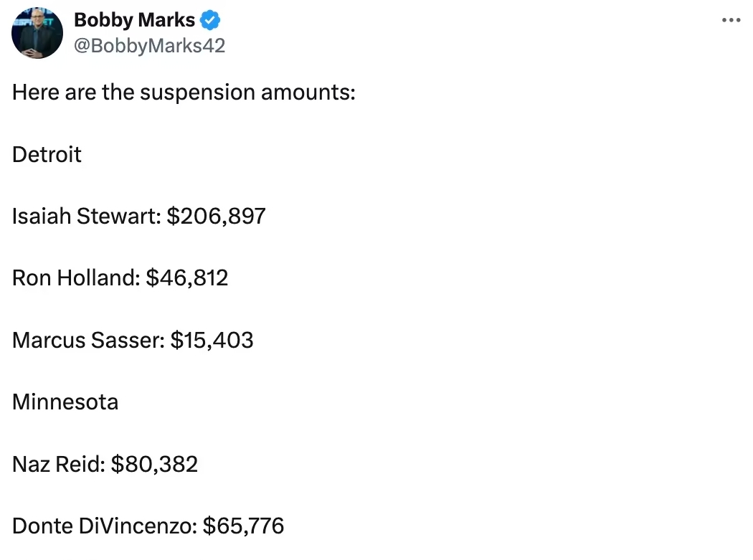This screenshot has height=560, width=753.
Task: Click the blue verified badge
Action: point(209,21)
